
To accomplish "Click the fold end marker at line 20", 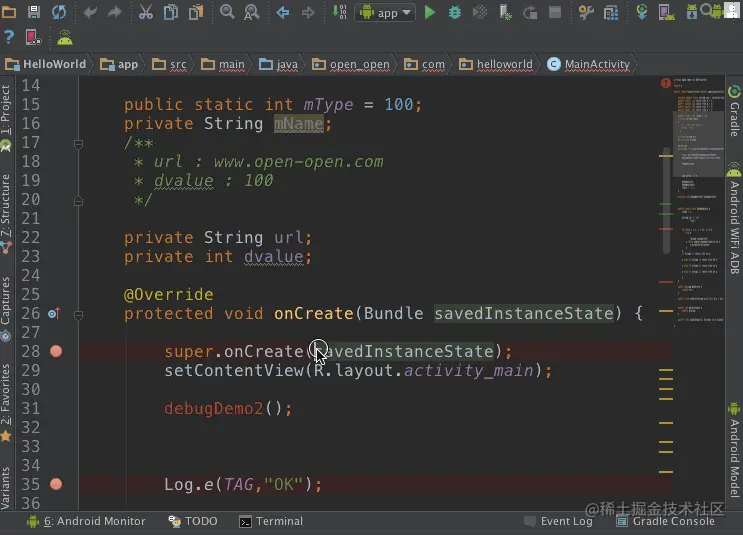I will click(x=79, y=201).
